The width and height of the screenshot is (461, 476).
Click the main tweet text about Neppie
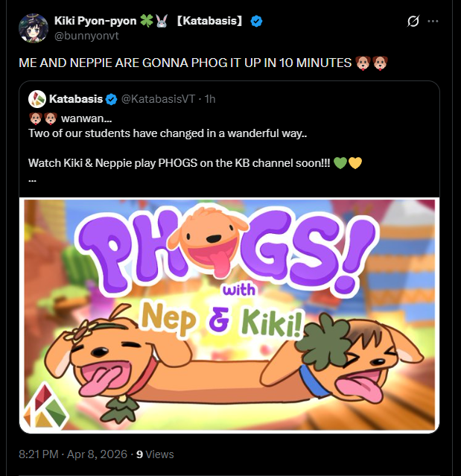[203, 63]
